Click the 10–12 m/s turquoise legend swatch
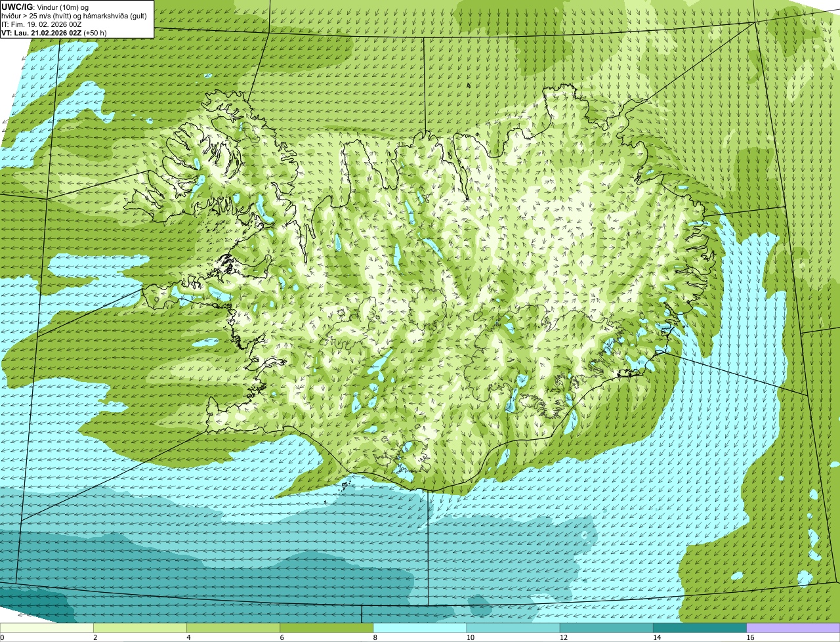 (513, 628)
